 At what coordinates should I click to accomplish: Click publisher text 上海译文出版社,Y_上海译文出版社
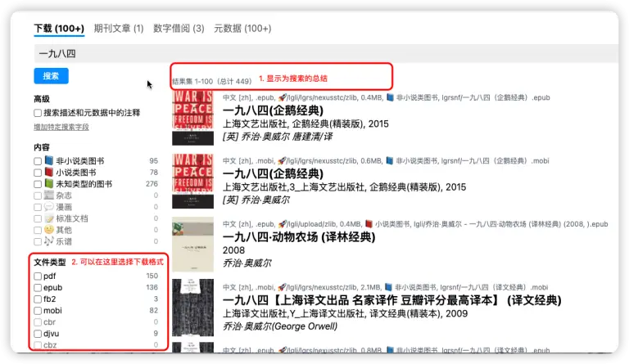click(x=294, y=313)
